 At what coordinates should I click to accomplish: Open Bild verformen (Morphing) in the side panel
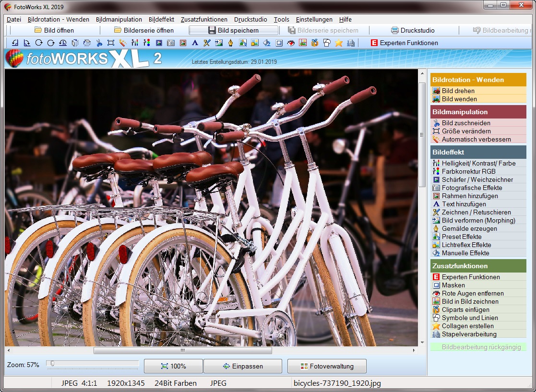click(x=478, y=220)
